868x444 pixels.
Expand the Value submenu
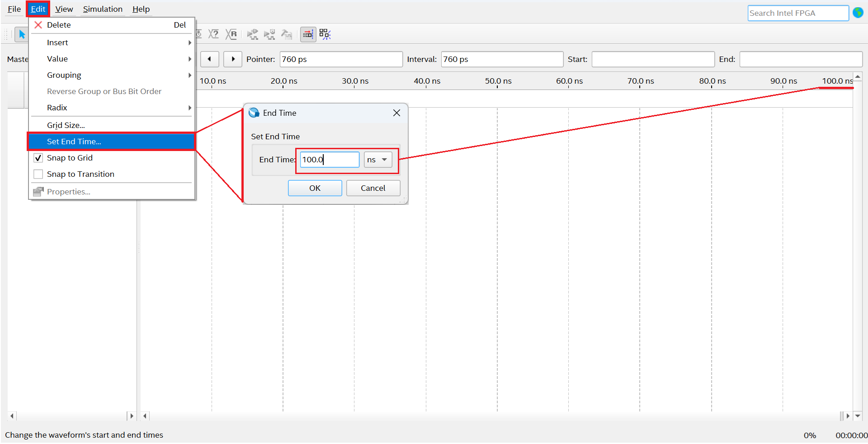[112, 59]
